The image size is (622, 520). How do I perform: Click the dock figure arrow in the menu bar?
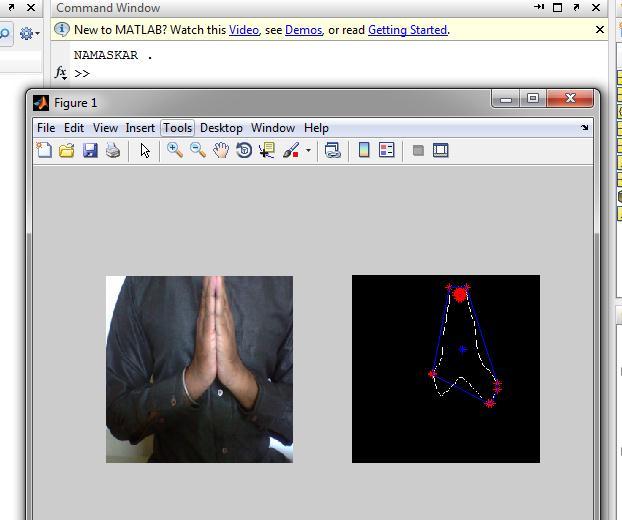(x=585, y=128)
